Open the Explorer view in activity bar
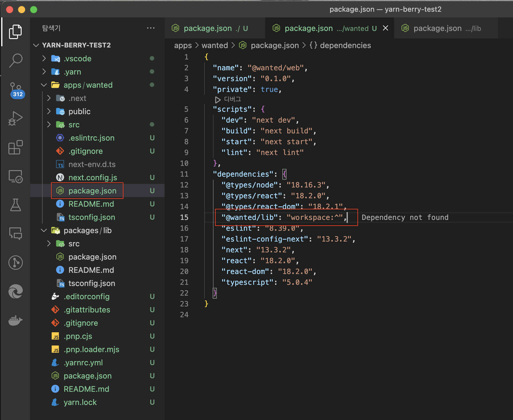The height and width of the screenshot is (420, 513). (15, 32)
